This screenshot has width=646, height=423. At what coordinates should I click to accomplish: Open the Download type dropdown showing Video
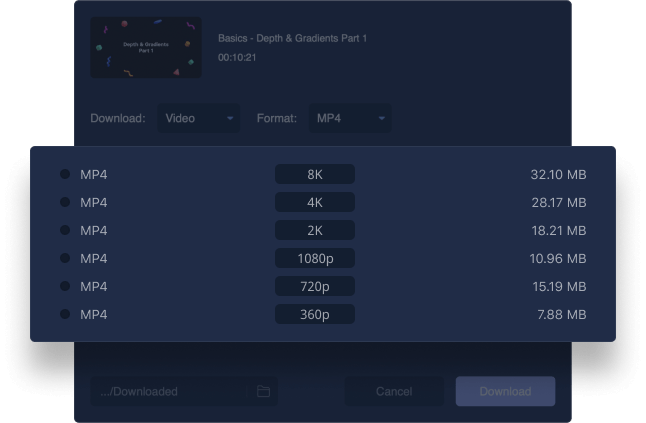199,118
